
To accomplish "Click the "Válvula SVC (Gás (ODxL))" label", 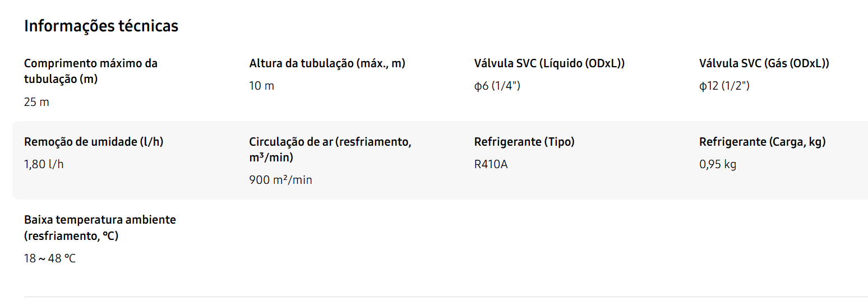I will [x=764, y=63].
